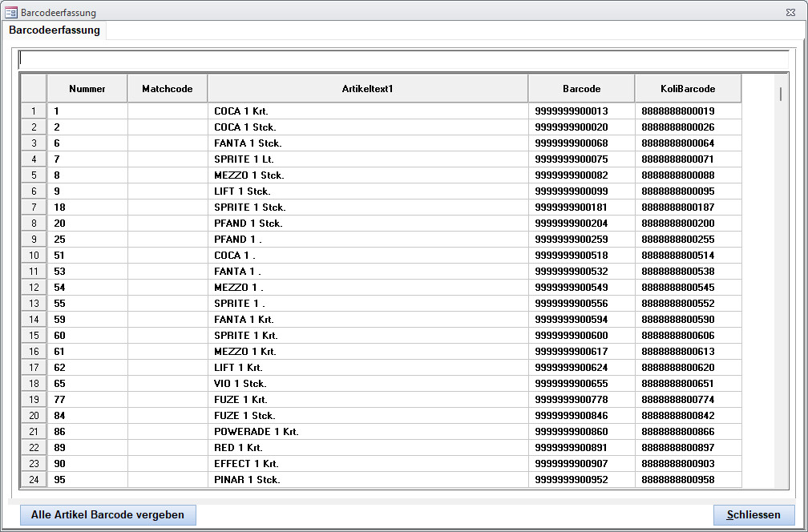This screenshot has width=808, height=532.
Task: Click the select-all grid corner cell
Action: (34, 89)
